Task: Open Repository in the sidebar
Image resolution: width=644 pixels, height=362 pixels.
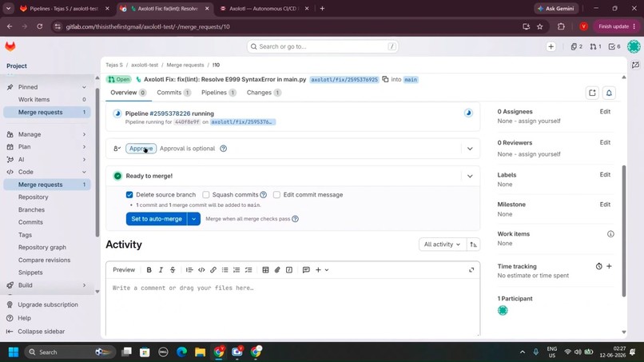Action: coord(34,197)
